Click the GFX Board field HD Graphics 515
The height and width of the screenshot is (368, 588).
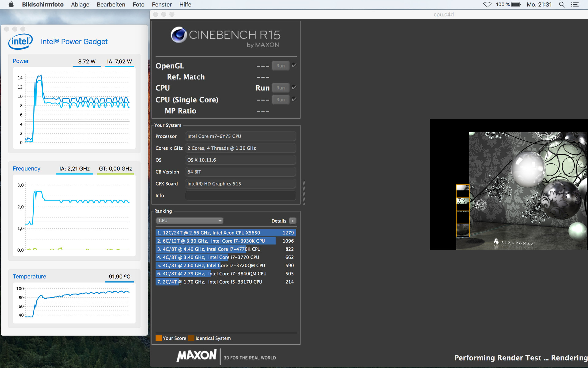tap(241, 184)
